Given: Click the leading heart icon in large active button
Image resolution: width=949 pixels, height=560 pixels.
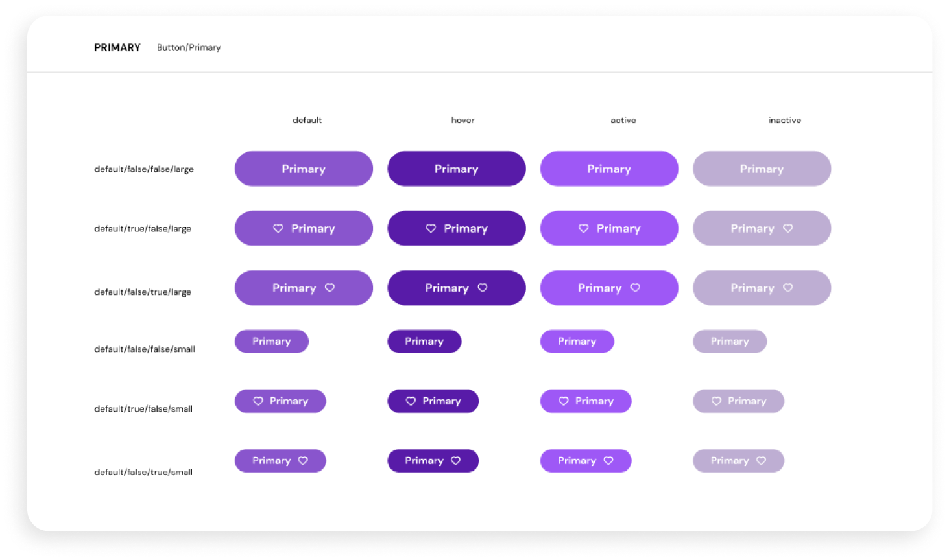Looking at the screenshot, I should [x=584, y=228].
